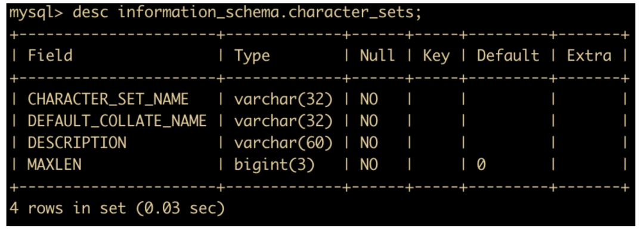Click the varchar(60) type value
This screenshot has height=231, width=644.
(284, 143)
